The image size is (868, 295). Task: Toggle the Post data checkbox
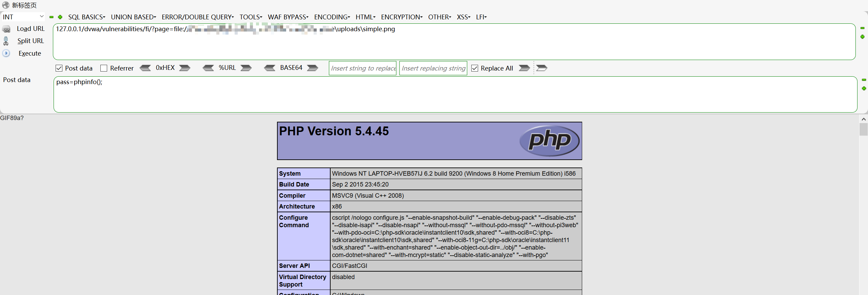tap(59, 68)
